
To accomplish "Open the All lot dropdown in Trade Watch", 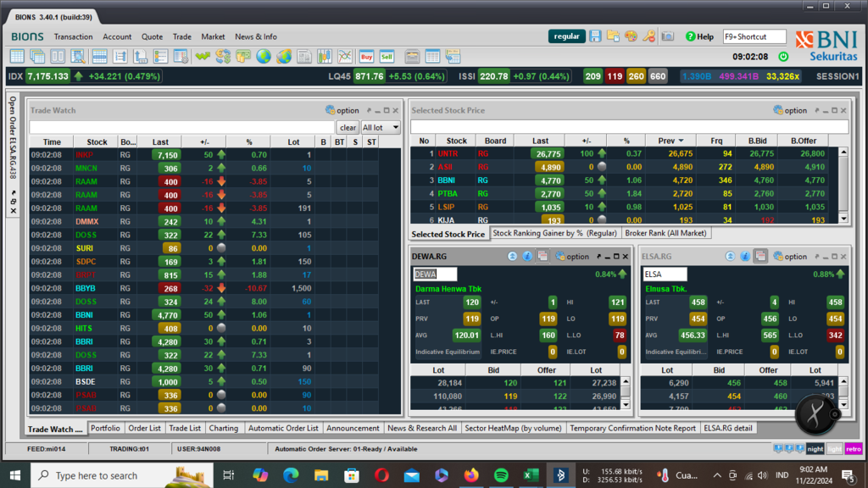I will [x=381, y=127].
